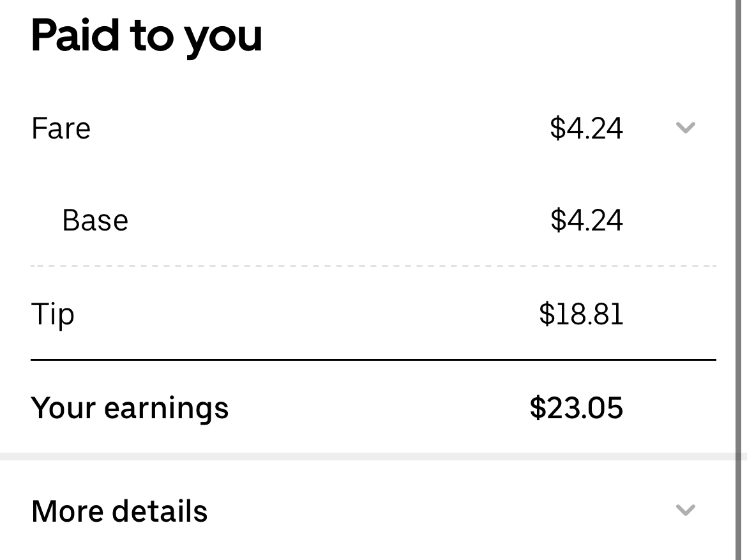Select the Fare row label
Image resolution: width=747 pixels, height=560 pixels.
pos(61,128)
